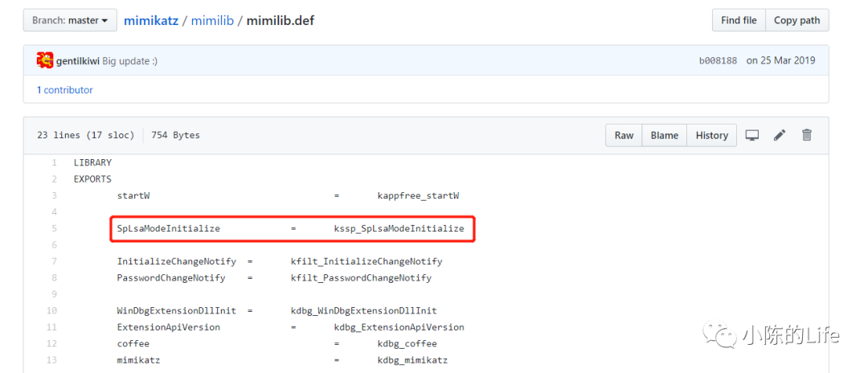Viewport: 868px width, 373px height.
Task: Click the startW export name
Action: point(133,195)
